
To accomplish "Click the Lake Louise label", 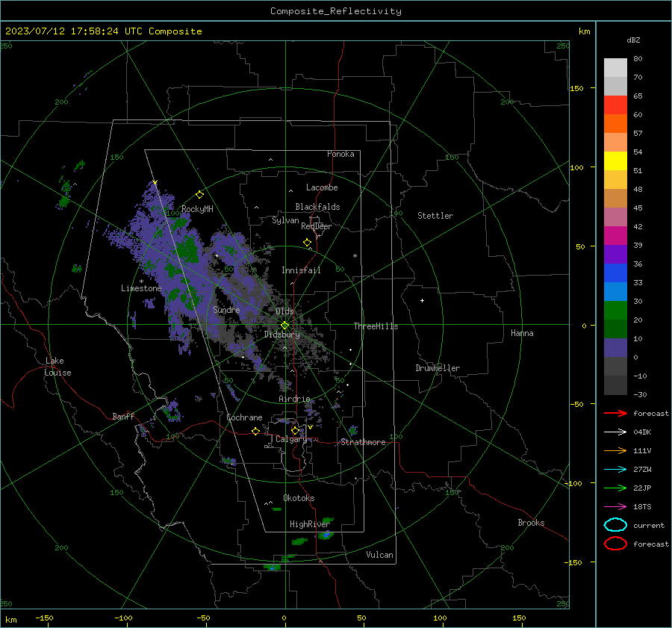I will (x=57, y=367).
